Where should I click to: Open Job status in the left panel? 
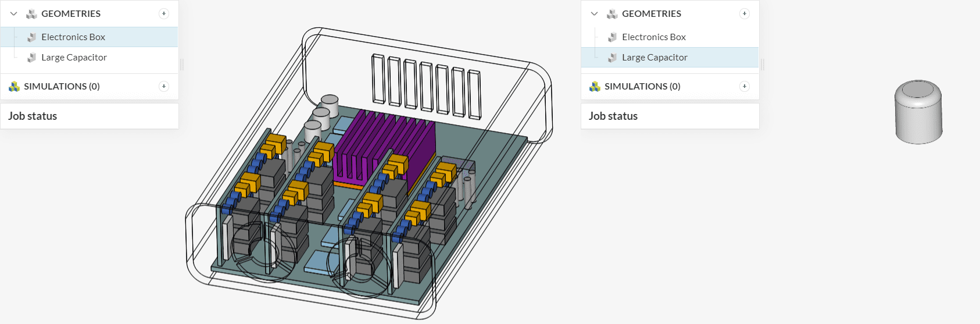coord(33,116)
